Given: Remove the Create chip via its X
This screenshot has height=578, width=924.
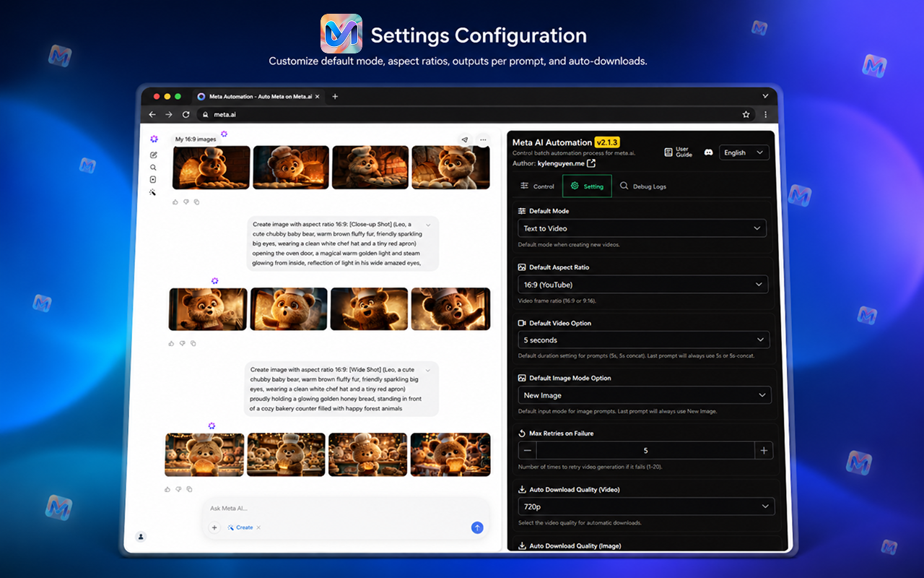Looking at the screenshot, I should click(258, 527).
